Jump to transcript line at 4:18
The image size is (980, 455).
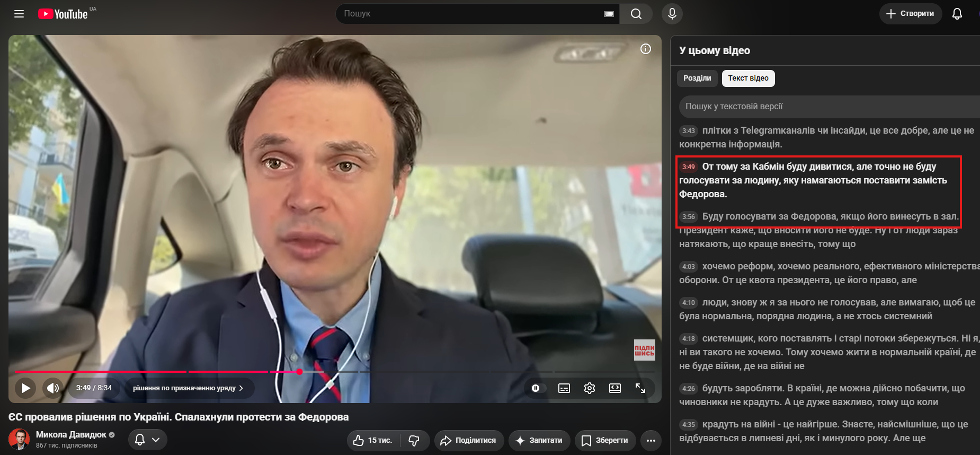828,352
